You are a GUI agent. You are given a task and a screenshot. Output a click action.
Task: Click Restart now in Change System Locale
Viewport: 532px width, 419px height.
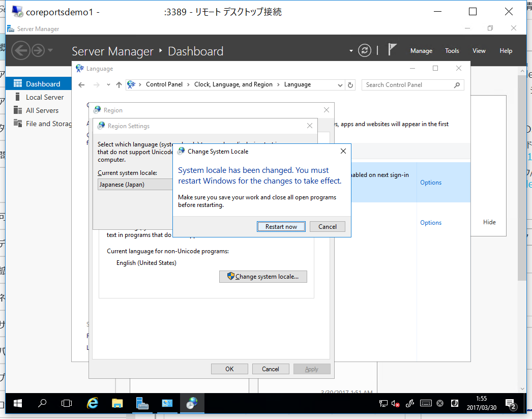click(281, 227)
